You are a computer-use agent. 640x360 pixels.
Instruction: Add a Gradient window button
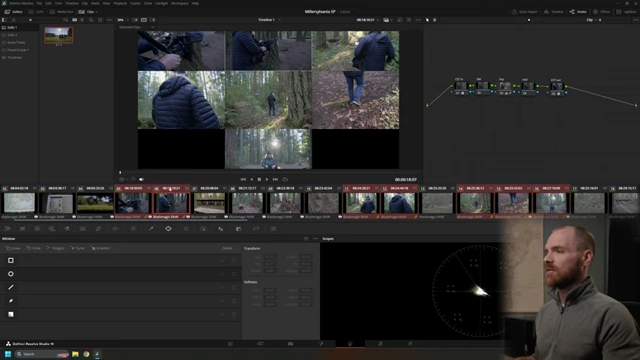point(100,248)
